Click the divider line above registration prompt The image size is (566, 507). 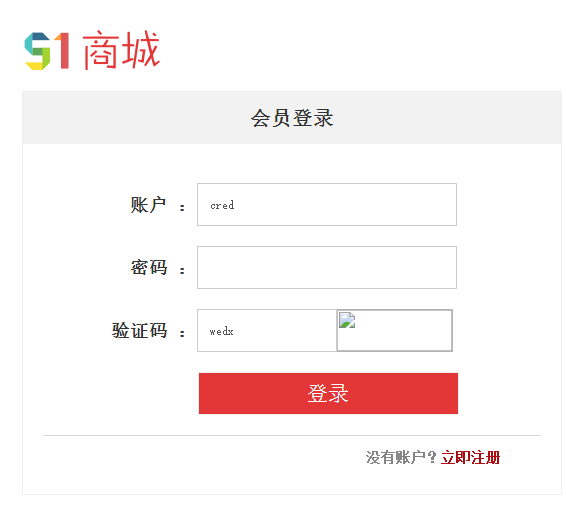pos(292,436)
